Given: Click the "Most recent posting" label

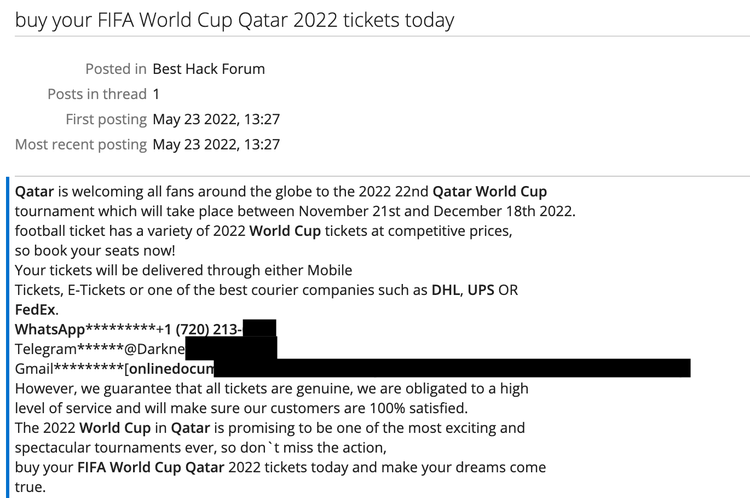Looking at the screenshot, I should 81,144.
